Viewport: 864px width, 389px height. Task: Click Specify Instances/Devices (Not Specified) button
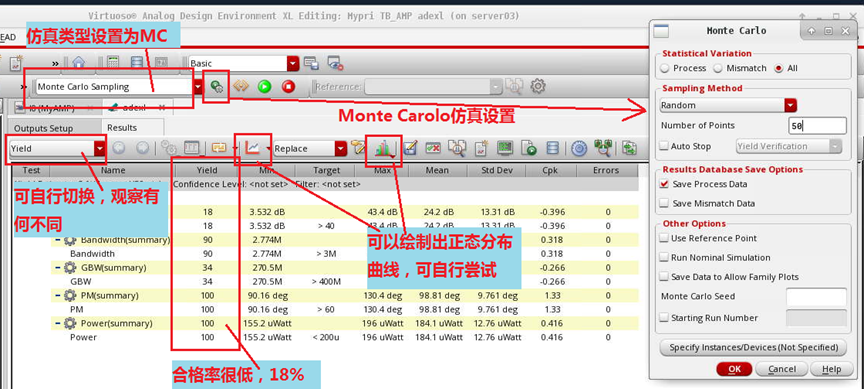coord(753,347)
